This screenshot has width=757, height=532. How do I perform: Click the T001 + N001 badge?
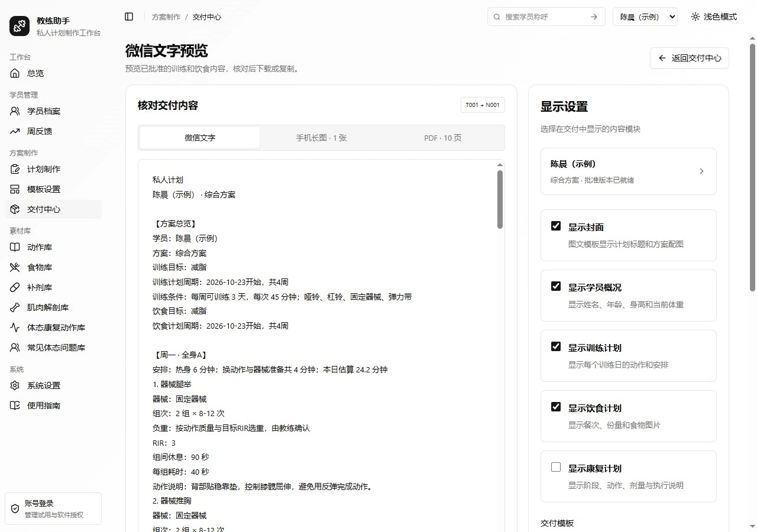[x=483, y=105]
